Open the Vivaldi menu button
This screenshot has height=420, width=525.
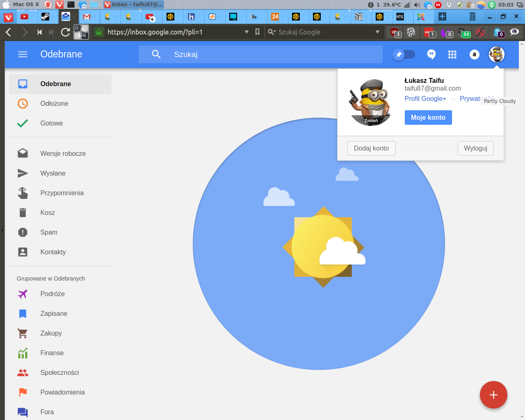9,17
